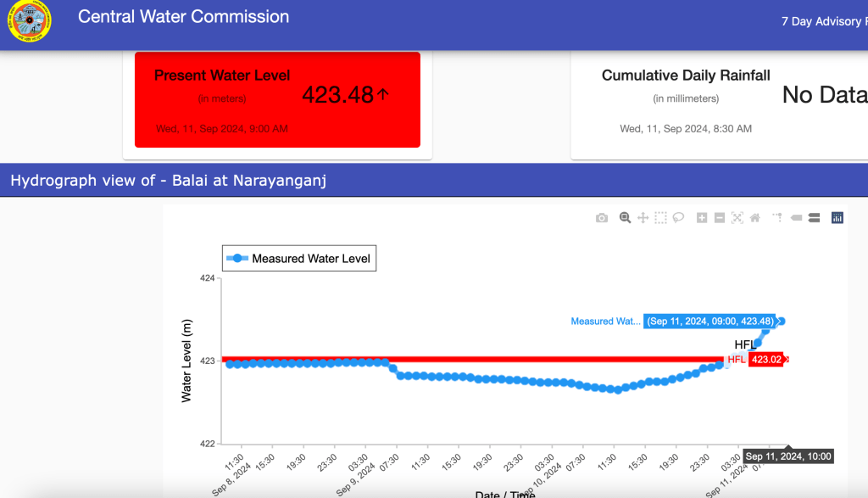Download plot as PNG camera icon

coord(602,218)
